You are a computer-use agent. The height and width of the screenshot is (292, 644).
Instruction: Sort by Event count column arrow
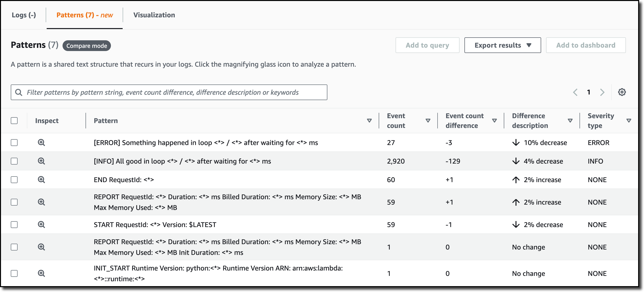pos(428,121)
